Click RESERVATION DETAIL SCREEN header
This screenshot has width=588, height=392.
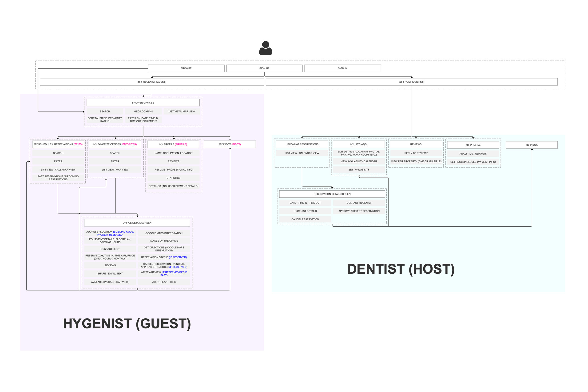(332, 194)
